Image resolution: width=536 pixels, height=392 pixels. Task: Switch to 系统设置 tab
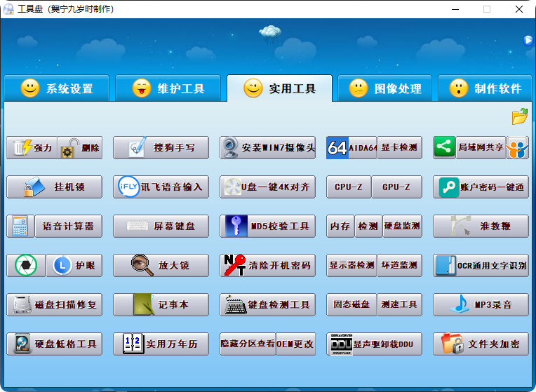pos(57,88)
